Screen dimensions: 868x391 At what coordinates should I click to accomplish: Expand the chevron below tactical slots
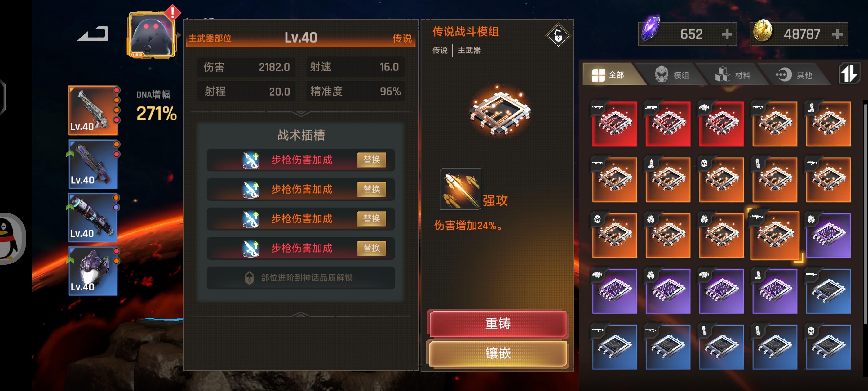[300, 315]
